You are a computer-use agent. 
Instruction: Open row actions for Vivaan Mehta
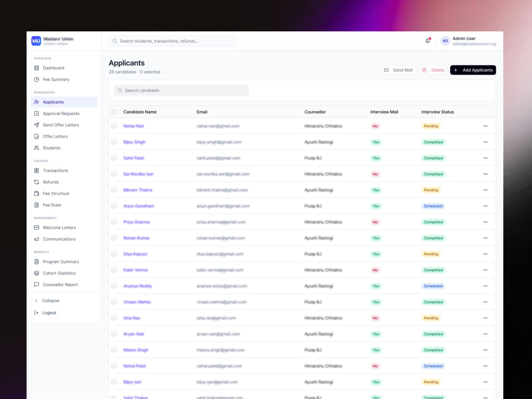(486, 302)
